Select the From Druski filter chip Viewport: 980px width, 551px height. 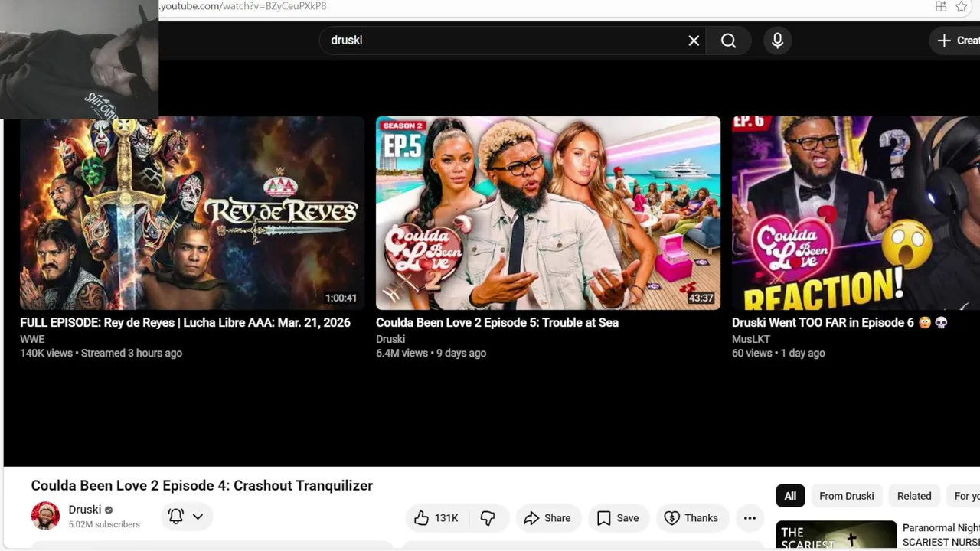tap(847, 496)
